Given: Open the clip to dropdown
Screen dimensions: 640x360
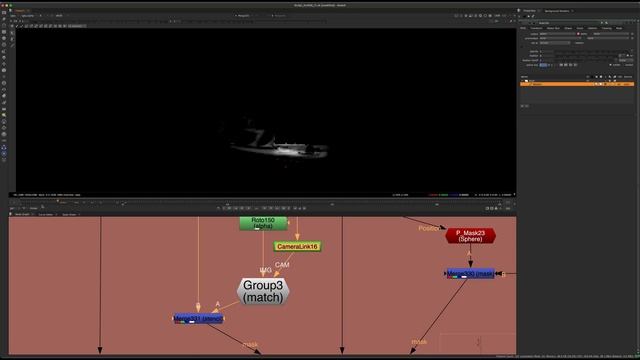Looking at the screenshot, I should pyautogui.click(x=555, y=43).
